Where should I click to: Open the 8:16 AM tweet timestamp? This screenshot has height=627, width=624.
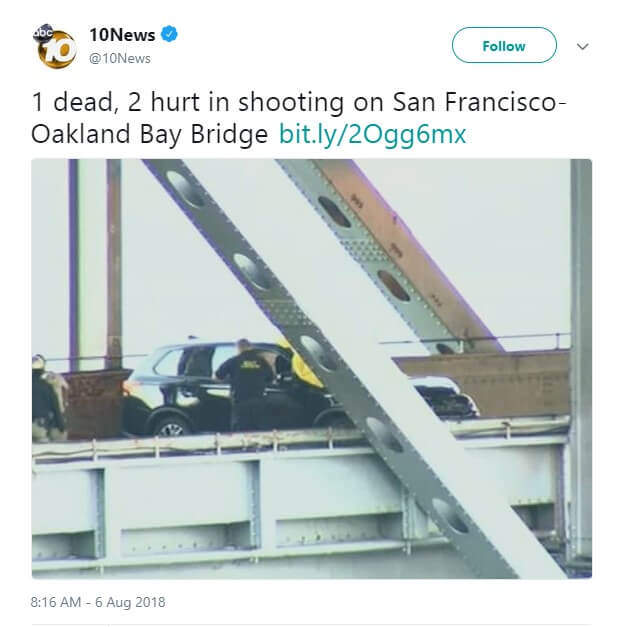click(x=56, y=602)
